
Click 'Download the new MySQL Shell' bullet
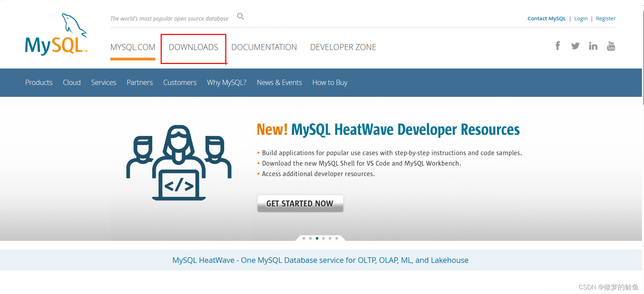pyautogui.click(x=361, y=163)
